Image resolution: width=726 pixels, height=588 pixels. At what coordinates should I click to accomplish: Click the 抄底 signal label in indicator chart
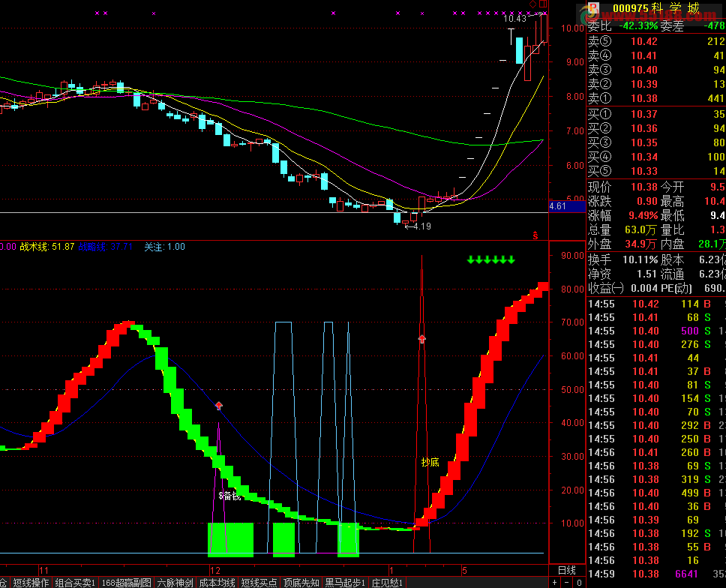tap(429, 462)
